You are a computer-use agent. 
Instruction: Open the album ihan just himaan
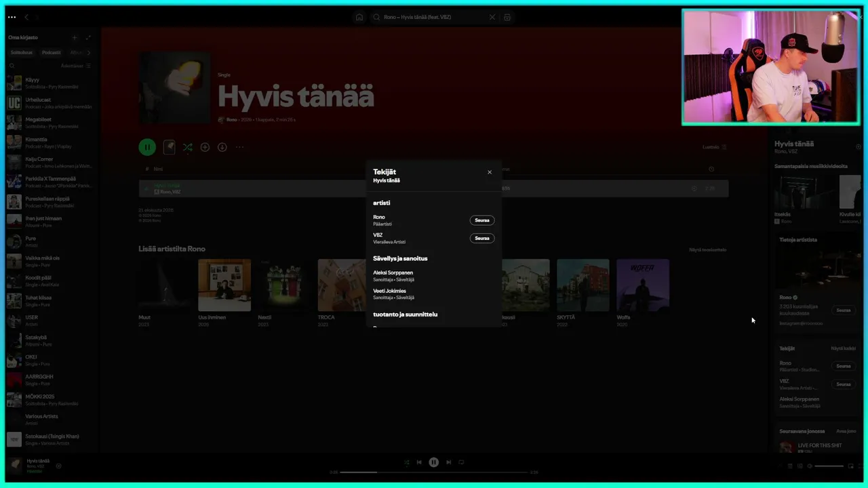50,221
